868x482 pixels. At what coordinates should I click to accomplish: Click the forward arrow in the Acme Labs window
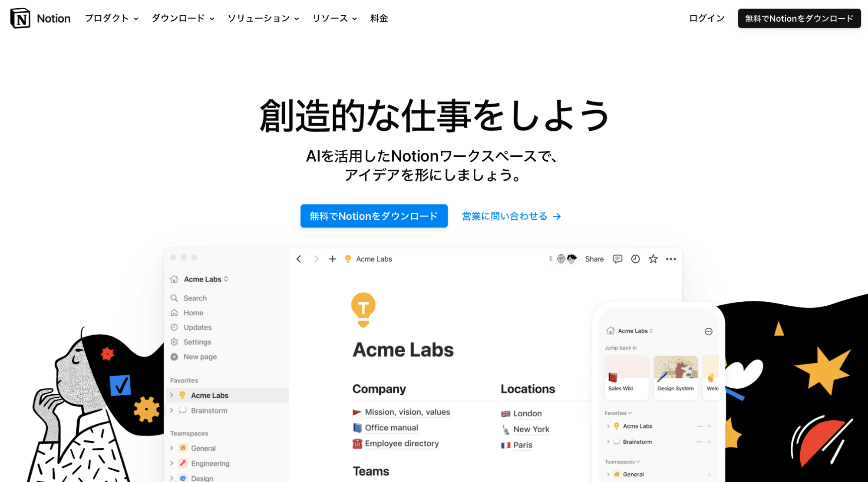(316, 259)
